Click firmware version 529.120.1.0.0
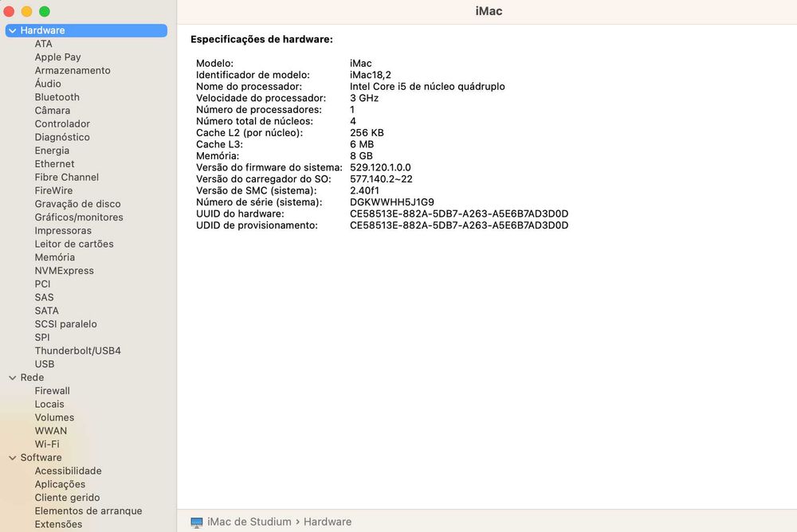 click(380, 168)
